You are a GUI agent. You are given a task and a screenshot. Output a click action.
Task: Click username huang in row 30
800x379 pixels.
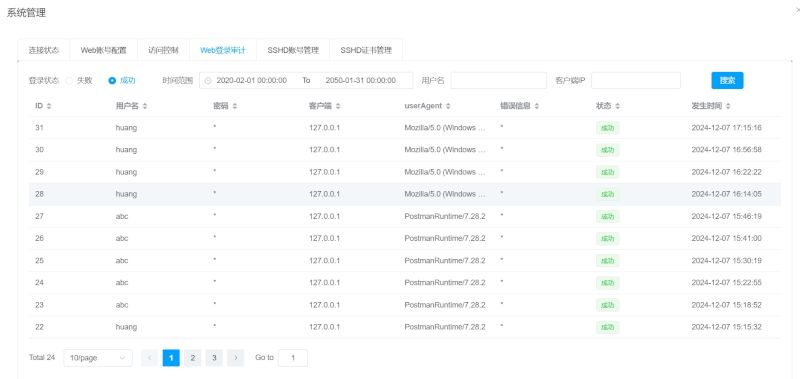tap(127, 150)
